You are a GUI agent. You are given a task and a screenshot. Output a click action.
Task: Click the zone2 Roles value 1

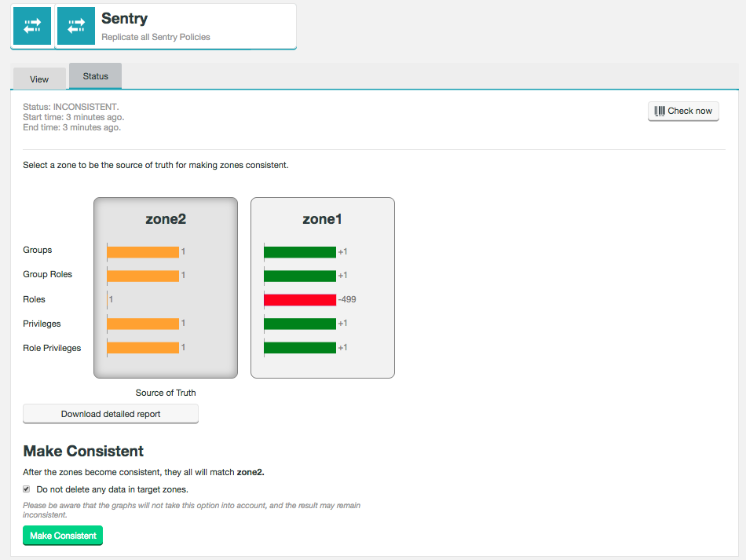pos(111,299)
